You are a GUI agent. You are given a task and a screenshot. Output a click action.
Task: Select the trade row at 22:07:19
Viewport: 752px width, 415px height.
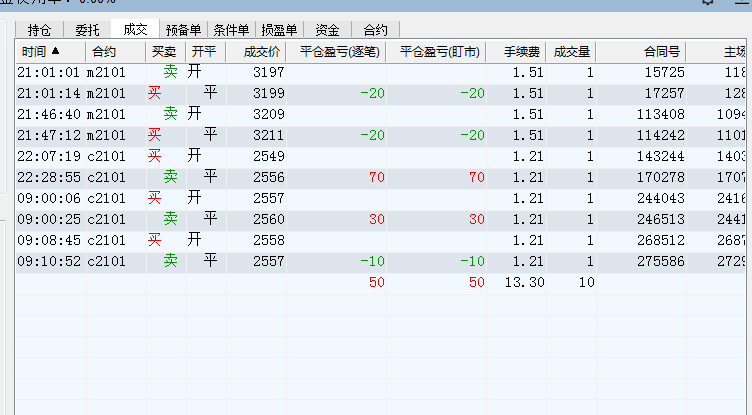380,156
